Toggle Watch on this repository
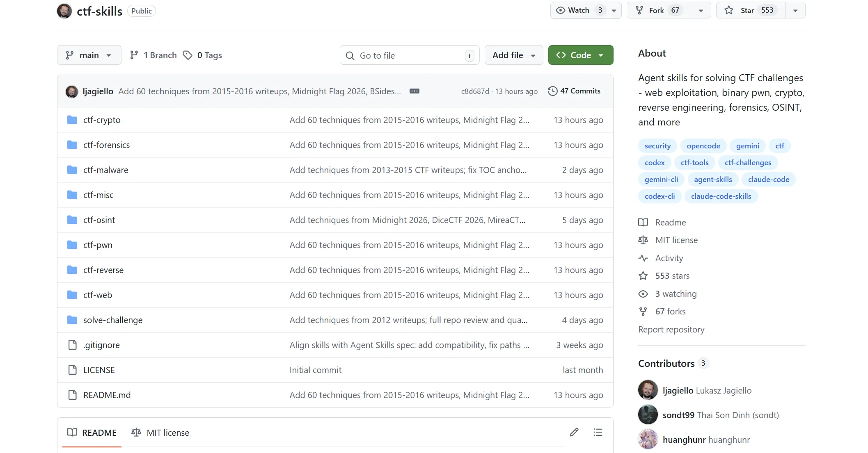868x453 pixels. 579,10
